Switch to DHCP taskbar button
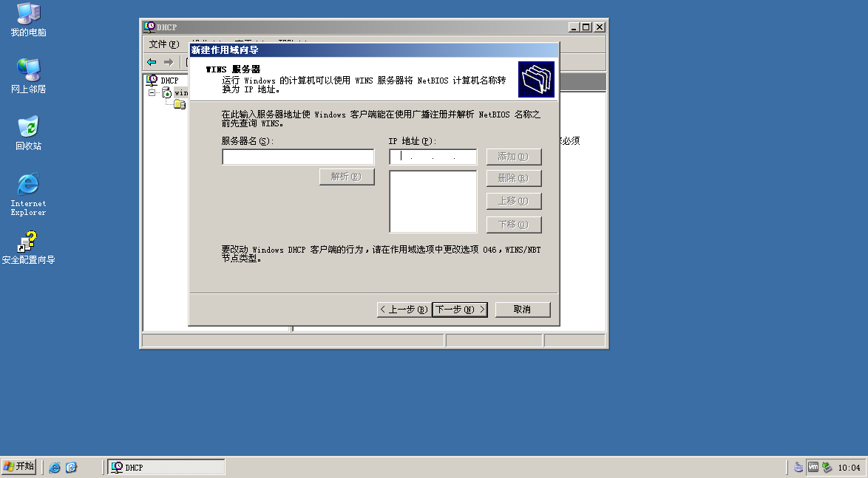This screenshot has height=478, width=868. pyautogui.click(x=166, y=467)
